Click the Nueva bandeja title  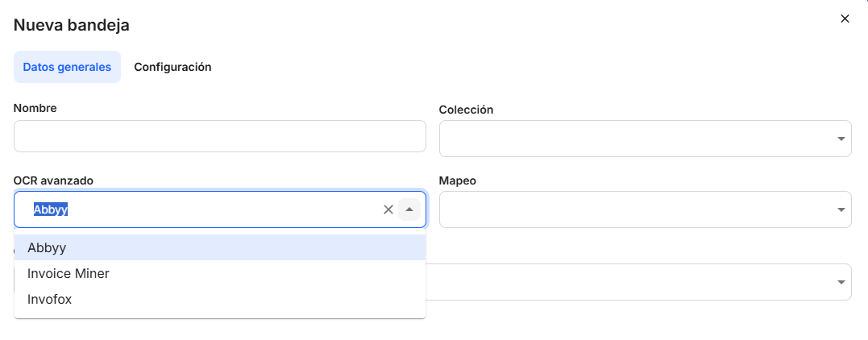pyautogui.click(x=72, y=25)
